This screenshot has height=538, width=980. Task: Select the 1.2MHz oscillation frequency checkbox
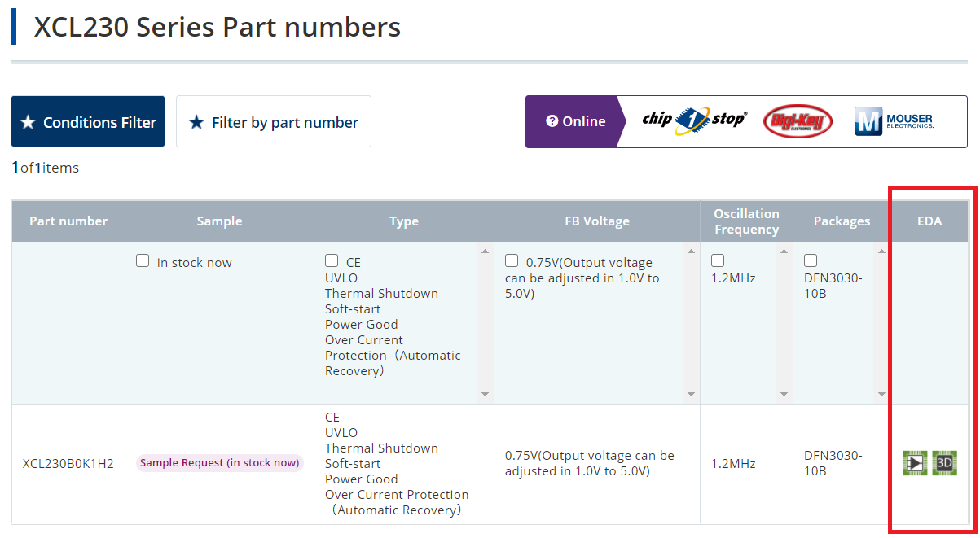[718, 261]
